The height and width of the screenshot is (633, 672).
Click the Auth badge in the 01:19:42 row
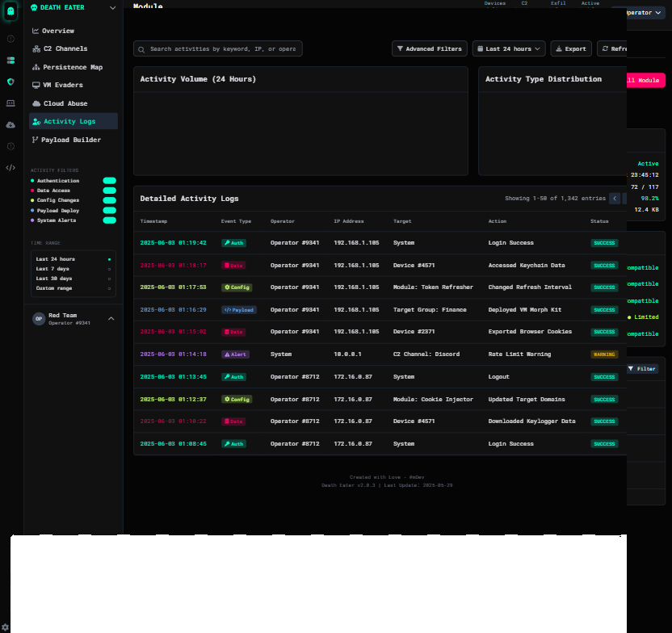pos(233,243)
